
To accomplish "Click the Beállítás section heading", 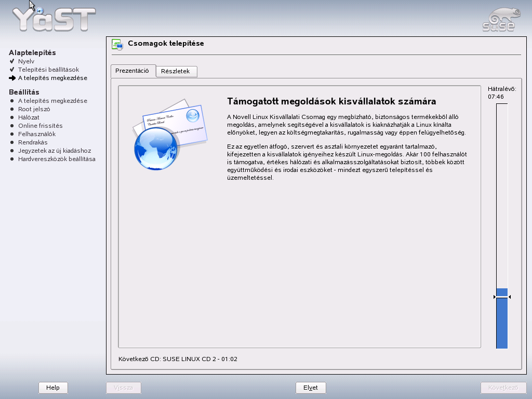I will pyautogui.click(x=24, y=92).
